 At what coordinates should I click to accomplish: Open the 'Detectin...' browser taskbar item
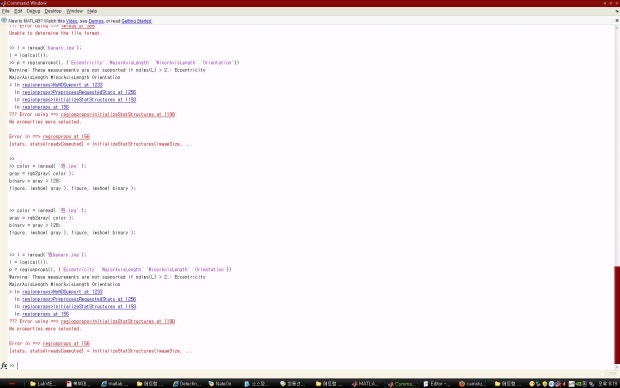click(x=186, y=384)
